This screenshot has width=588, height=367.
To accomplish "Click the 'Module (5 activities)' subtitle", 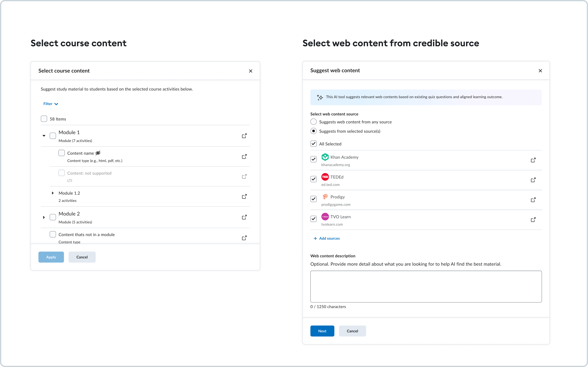I will click(75, 222).
